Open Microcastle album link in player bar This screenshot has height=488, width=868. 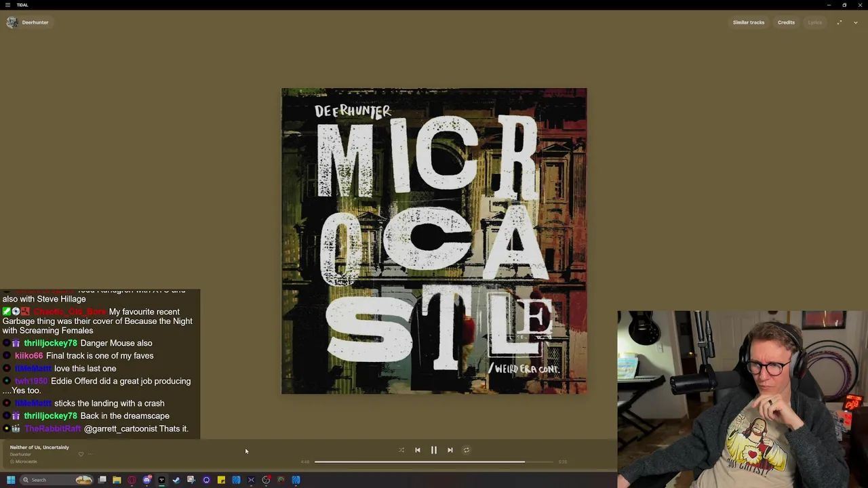pyautogui.click(x=26, y=462)
